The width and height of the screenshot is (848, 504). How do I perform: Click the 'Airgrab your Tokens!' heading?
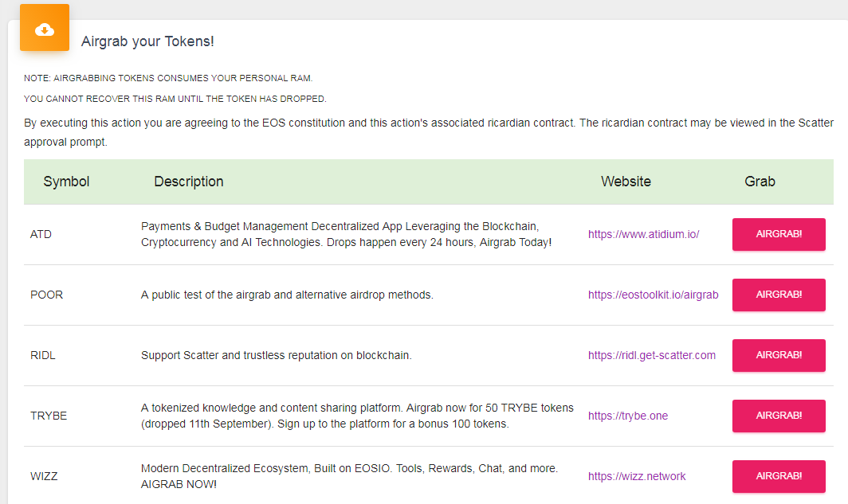click(147, 41)
